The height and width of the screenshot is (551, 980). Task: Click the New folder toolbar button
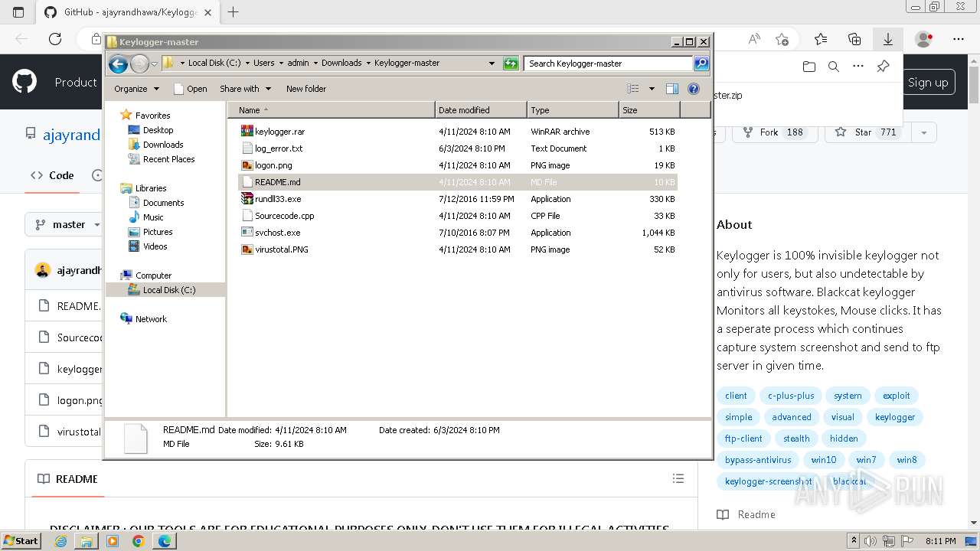click(306, 89)
